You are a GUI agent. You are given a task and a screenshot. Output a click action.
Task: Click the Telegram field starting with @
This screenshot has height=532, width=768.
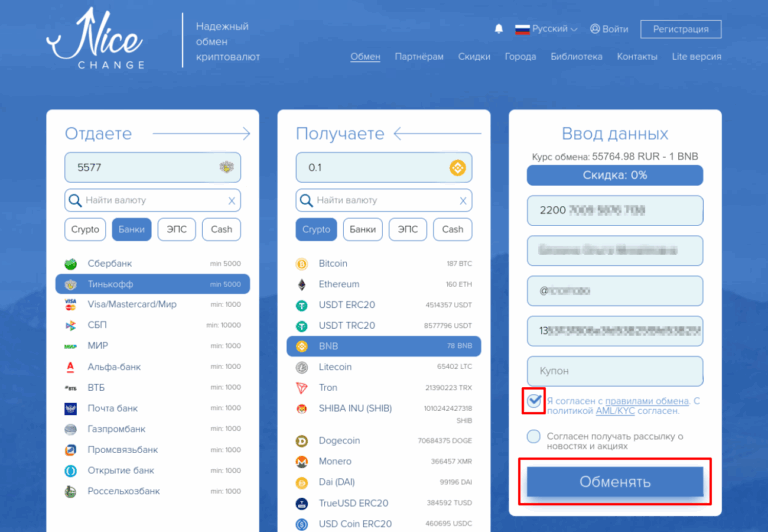click(x=615, y=291)
